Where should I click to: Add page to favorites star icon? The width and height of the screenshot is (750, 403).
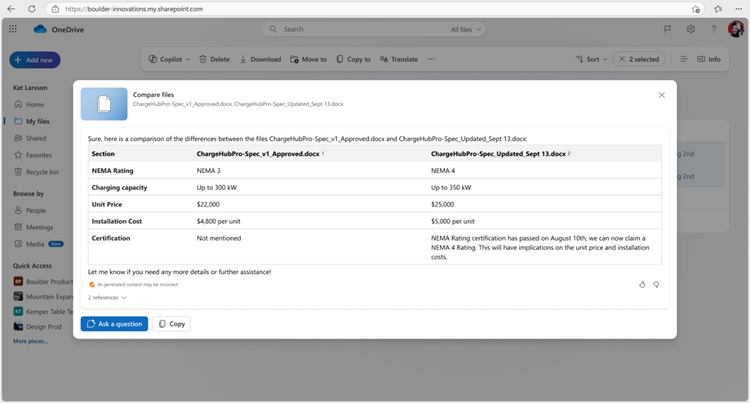tap(695, 9)
